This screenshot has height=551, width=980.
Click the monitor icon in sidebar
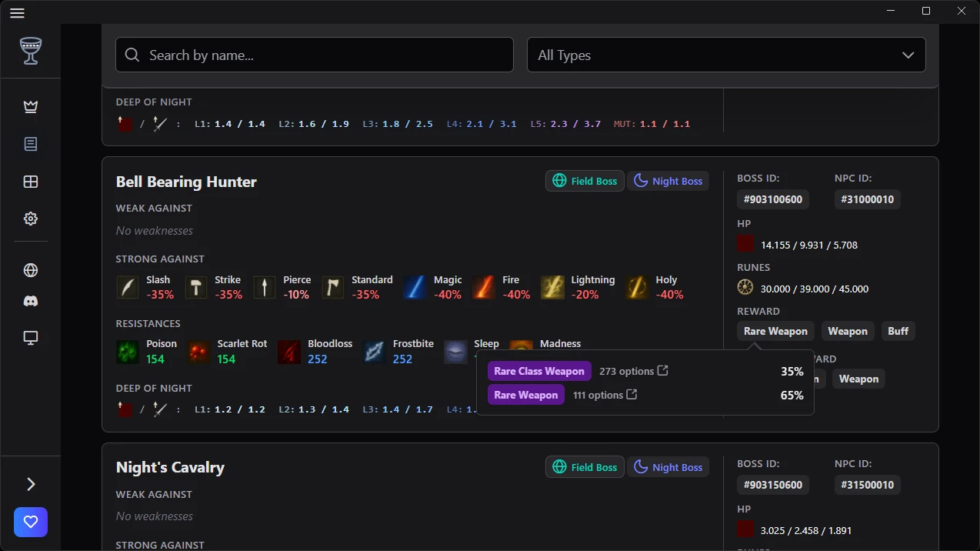pyautogui.click(x=31, y=338)
